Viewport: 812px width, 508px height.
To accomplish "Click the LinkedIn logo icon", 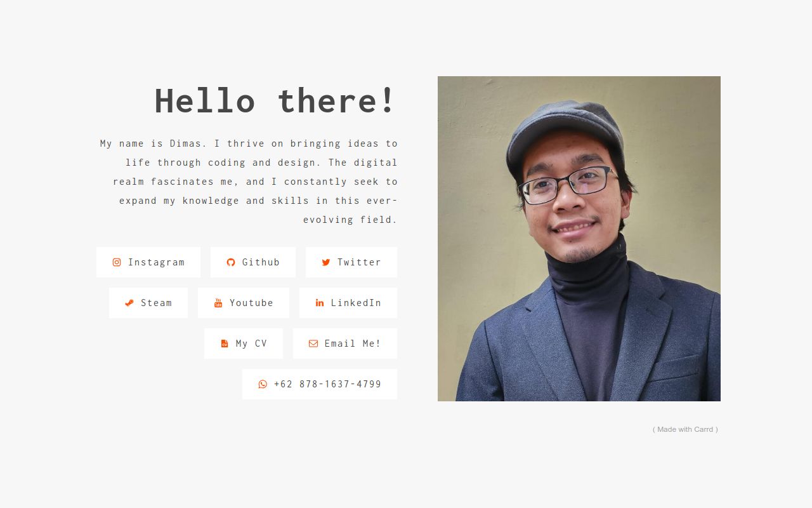I will (320, 303).
